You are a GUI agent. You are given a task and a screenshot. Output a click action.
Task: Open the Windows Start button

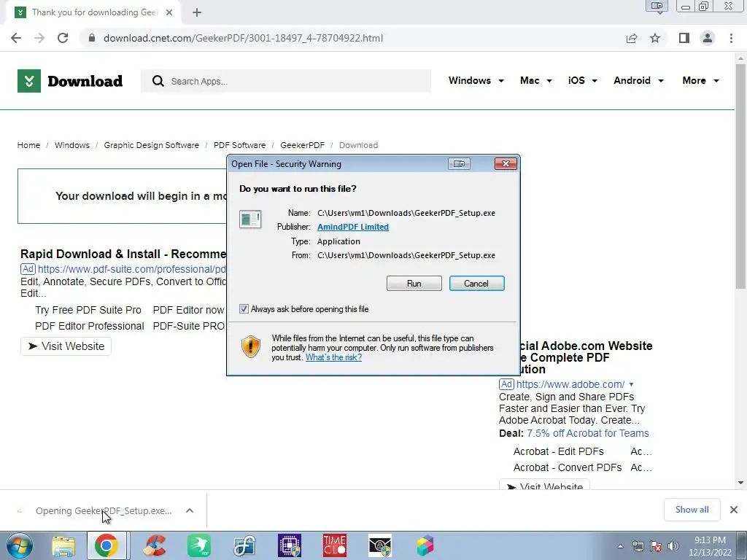[x=19, y=545]
